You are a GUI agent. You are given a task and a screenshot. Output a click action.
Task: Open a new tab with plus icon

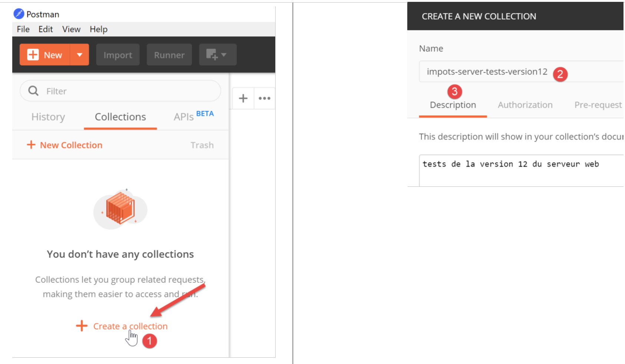pos(243,98)
